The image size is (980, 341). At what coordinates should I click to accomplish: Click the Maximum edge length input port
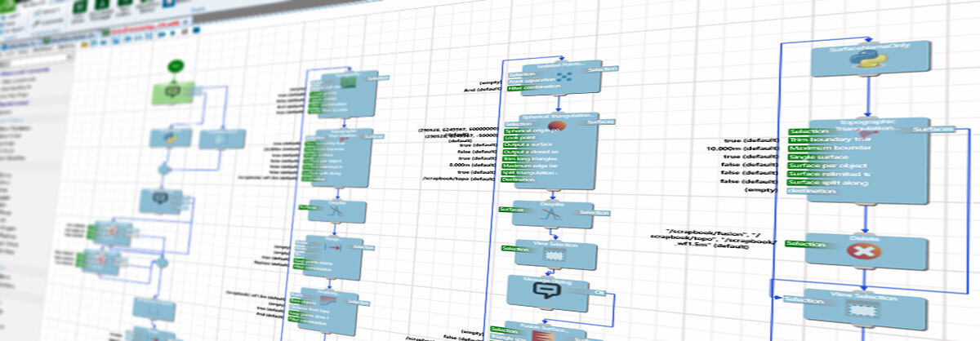click(x=531, y=166)
